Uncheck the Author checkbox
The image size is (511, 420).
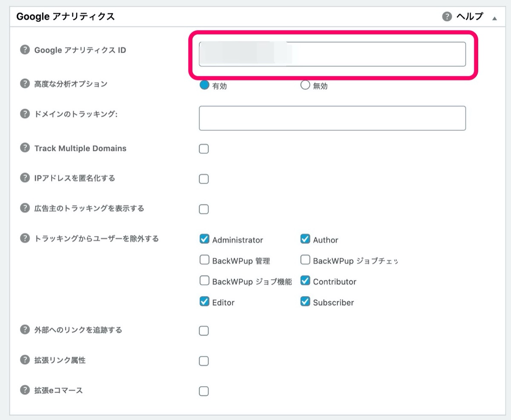tap(305, 239)
